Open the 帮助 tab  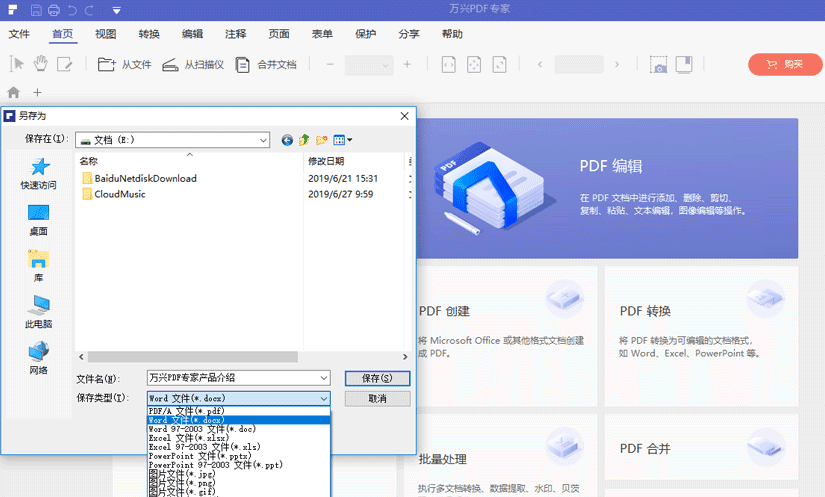pyautogui.click(x=452, y=34)
